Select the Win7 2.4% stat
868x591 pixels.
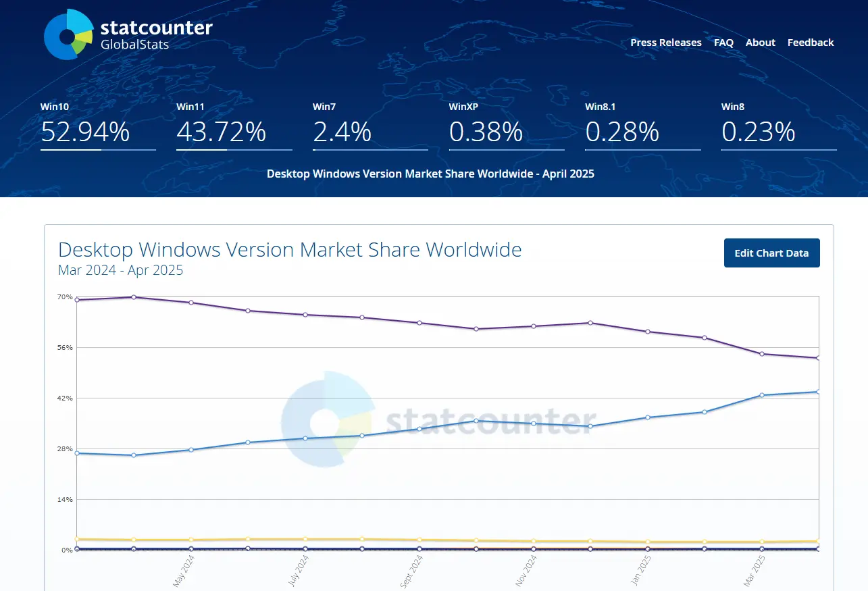pyautogui.click(x=370, y=125)
